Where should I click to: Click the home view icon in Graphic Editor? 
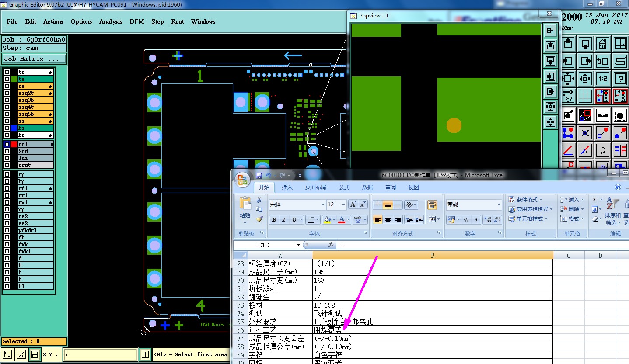tap(602, 43)
